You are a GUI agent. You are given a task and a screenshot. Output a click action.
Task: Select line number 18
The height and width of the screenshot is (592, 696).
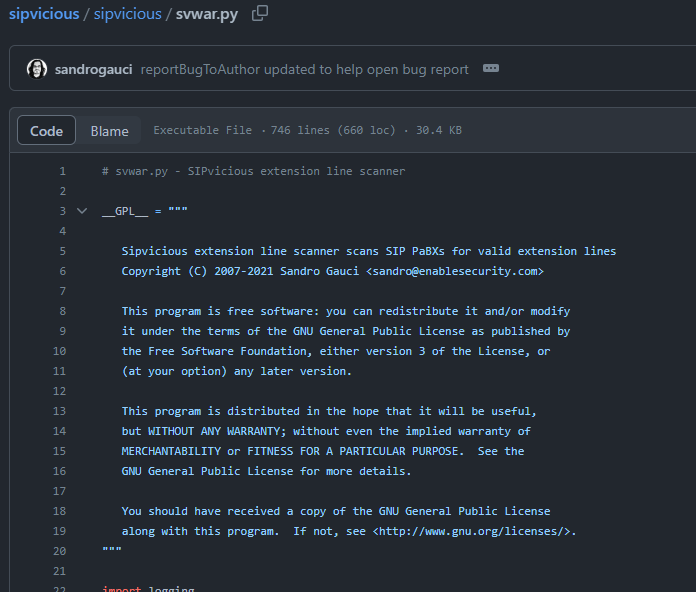(59, 511)
